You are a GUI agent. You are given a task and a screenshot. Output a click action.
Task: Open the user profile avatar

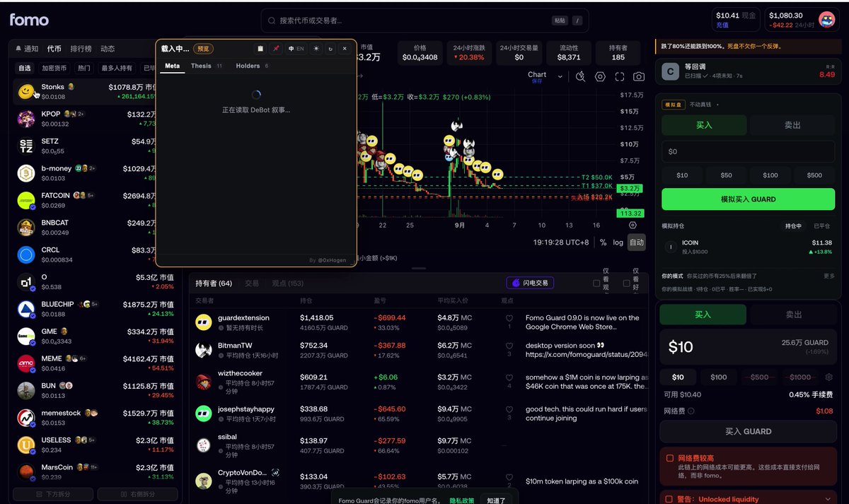(x=826, y=20)
